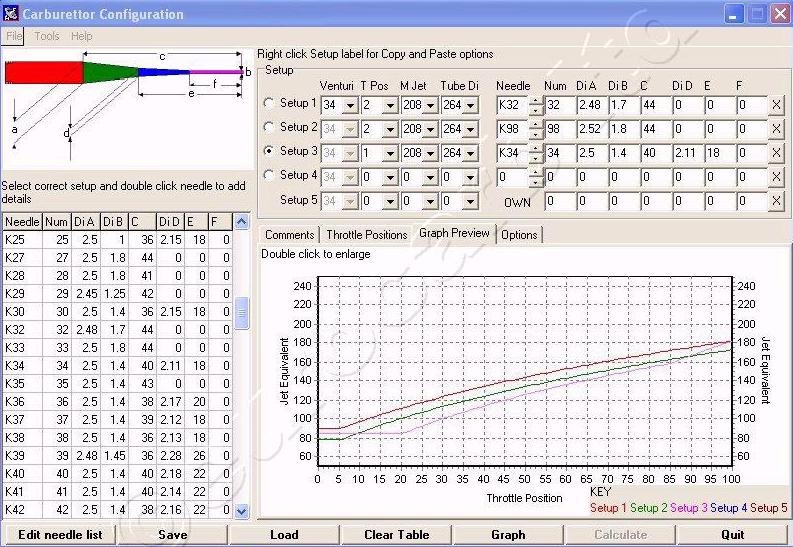Expand the Setup 3 T Pos dropdown
This screenshot has height=547, width=793.
[x=390, y=153]
